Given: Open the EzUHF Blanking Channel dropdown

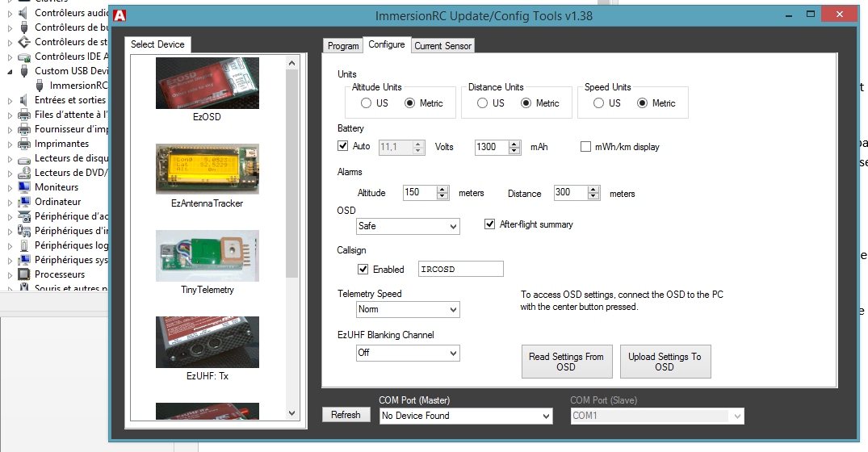Looking at the screenshot, I should coord(408,353).
